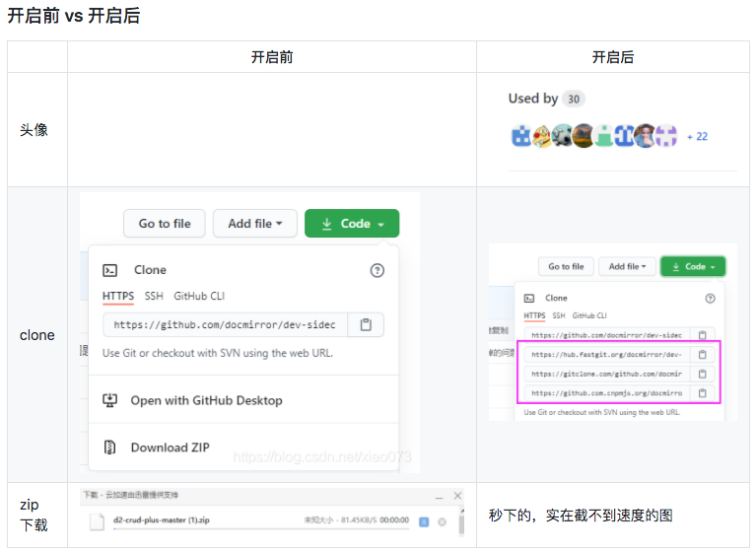Pause the d2-crud-plus-master download with the blue button
The height and width of the screenshot is (552, 756).
click(424, 521)
